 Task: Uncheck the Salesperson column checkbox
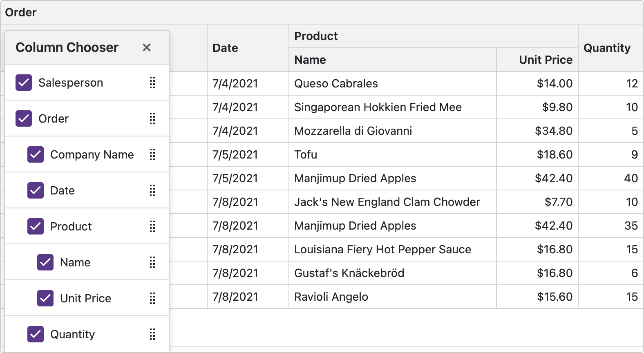click(24, 83)
